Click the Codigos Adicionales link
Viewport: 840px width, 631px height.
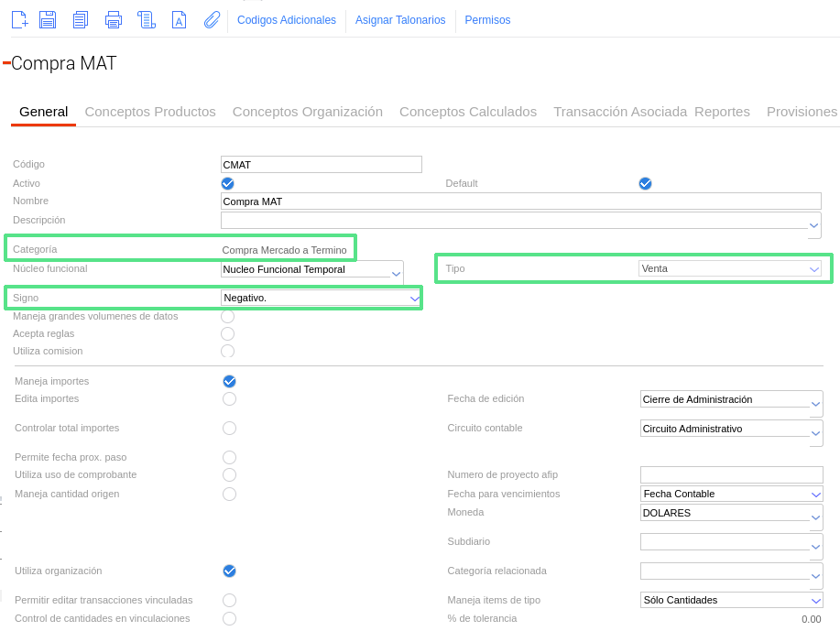[x=287, y=20]
